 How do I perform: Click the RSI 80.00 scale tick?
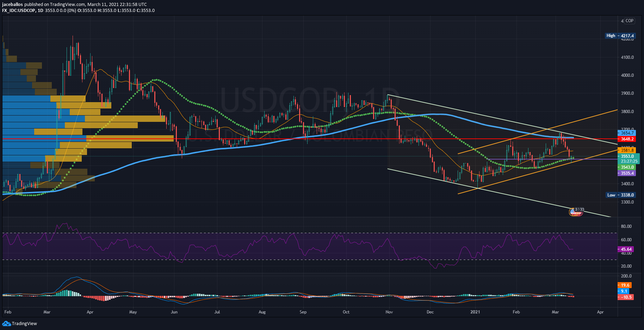pyautogui.click(x=626, y=226)
